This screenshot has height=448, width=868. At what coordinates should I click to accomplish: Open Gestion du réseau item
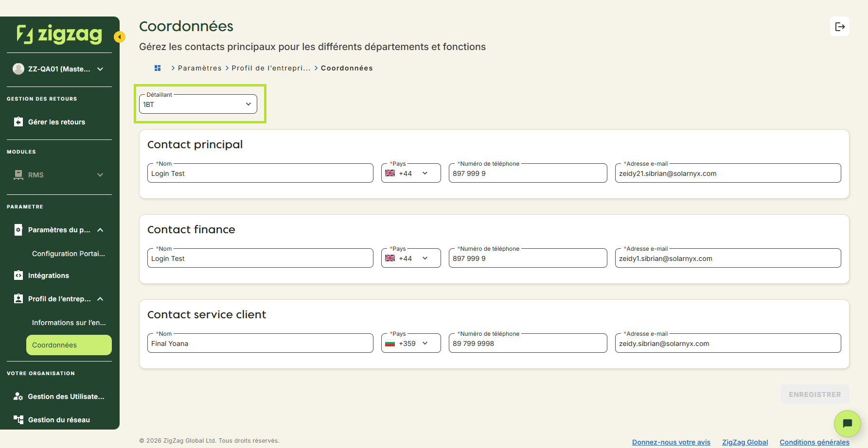[59, 420]
